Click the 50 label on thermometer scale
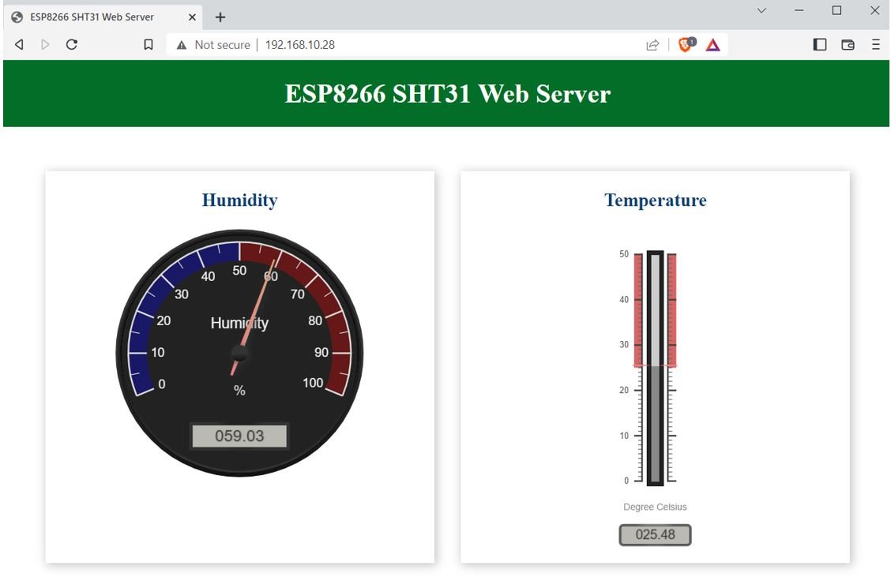891x588 pixels. click(x=624, y=253)
